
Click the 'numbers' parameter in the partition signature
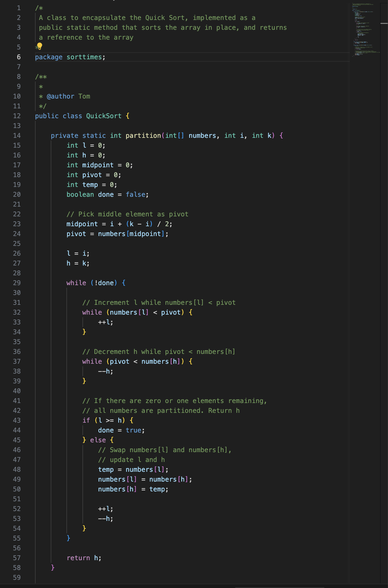202,136
